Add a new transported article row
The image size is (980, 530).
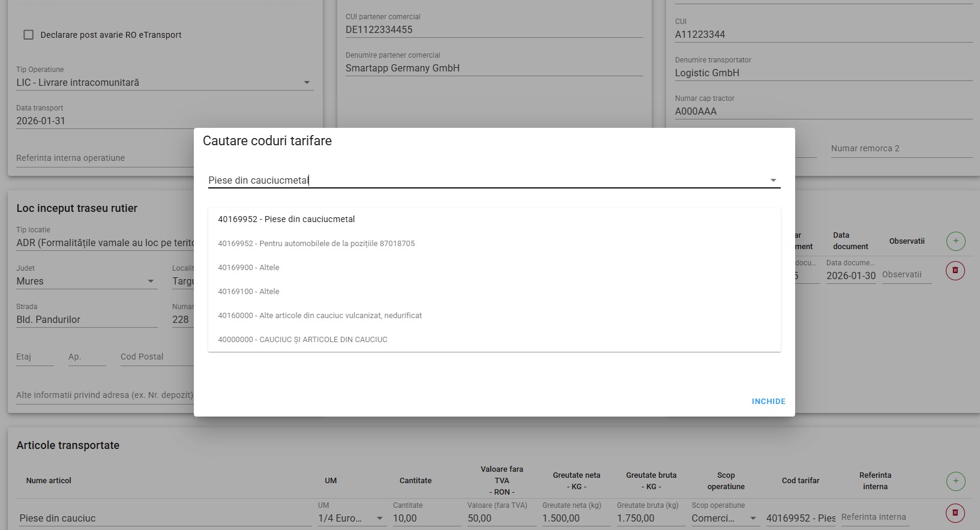[955, 481]
